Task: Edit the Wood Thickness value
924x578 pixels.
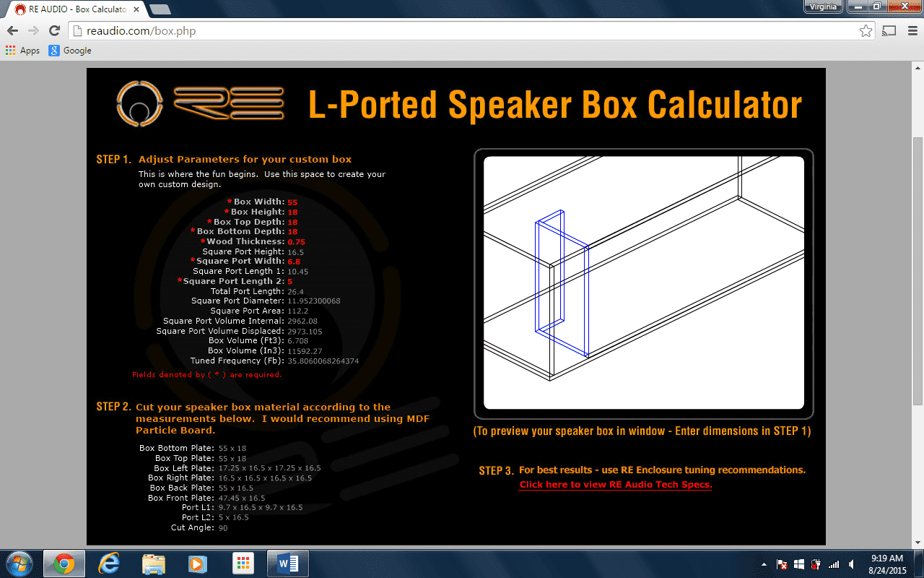Action: point(297,242)
